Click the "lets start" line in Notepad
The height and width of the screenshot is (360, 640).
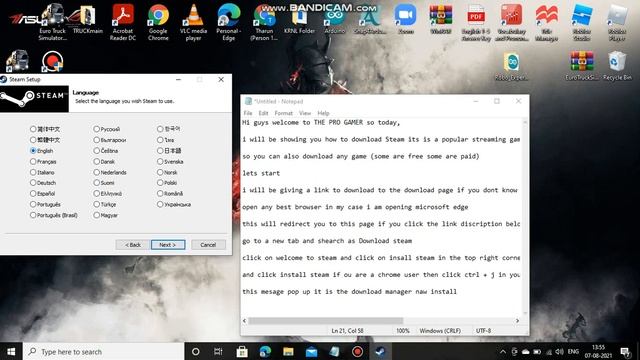(x=261, y=173)
